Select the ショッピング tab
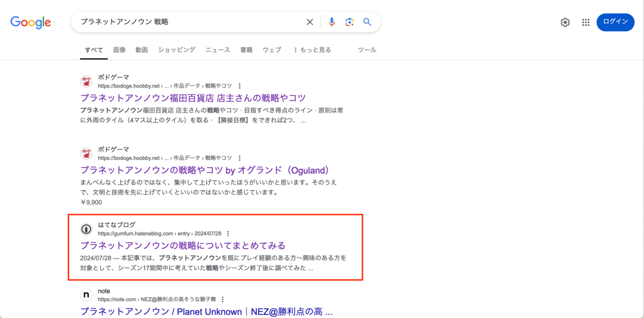644x318 pixels. click(177, 49)
